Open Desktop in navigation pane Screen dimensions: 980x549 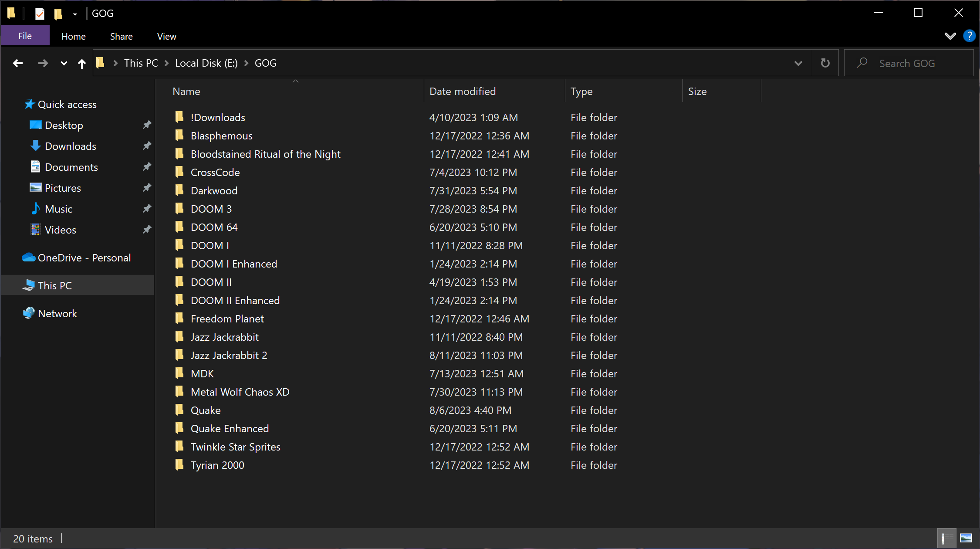tap(64, 125)
